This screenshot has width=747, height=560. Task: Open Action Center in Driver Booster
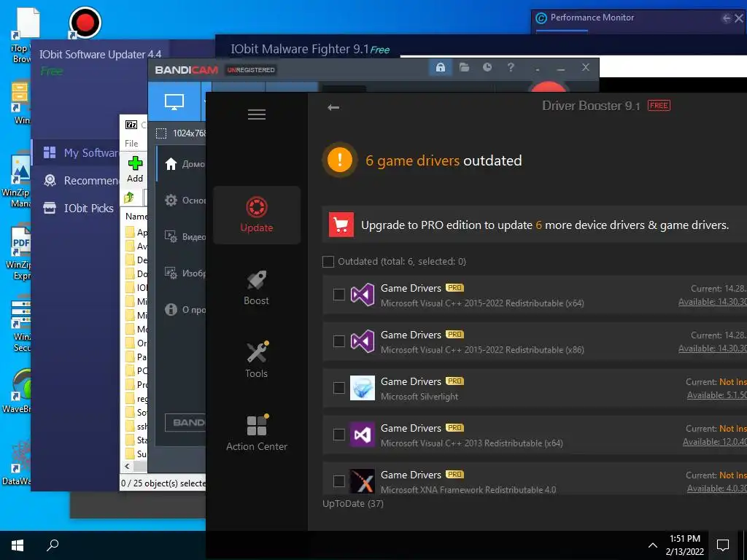point(256,433)
